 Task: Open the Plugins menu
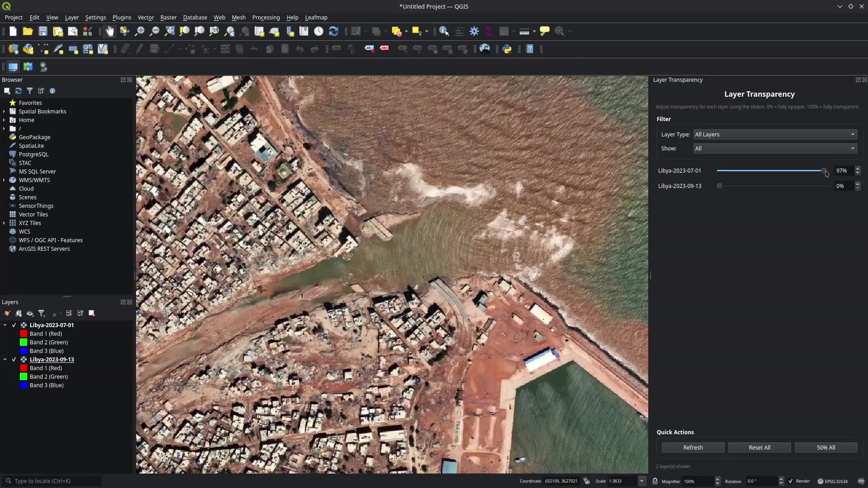point(122,17)
